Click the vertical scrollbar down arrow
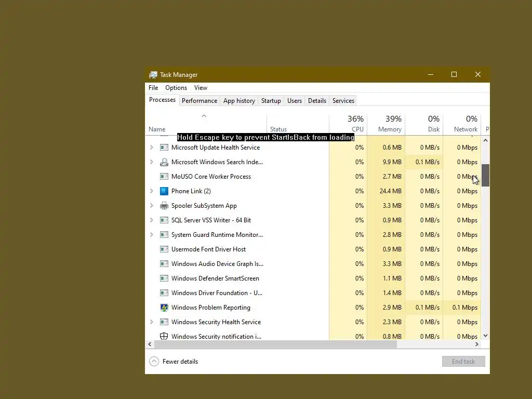 tap(486, 336)
